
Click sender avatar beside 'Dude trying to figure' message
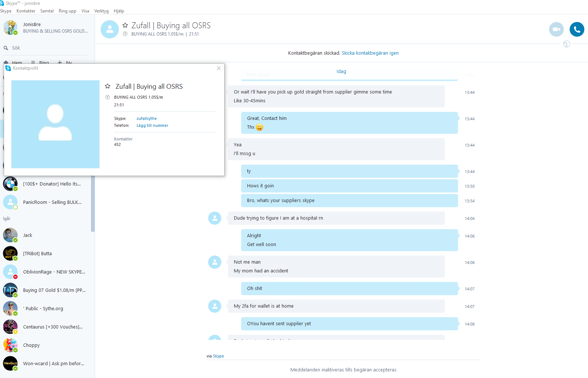click(215, 218)
